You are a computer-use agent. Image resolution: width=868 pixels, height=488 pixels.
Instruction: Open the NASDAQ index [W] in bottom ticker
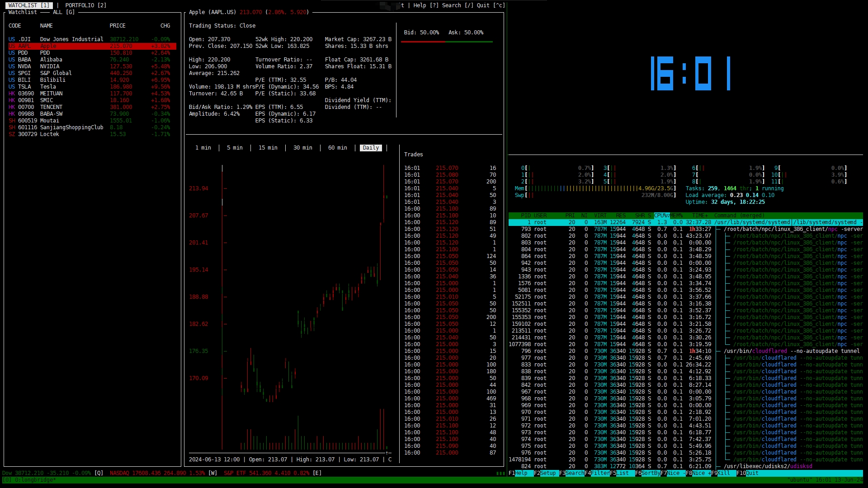[x=163, y=473]
